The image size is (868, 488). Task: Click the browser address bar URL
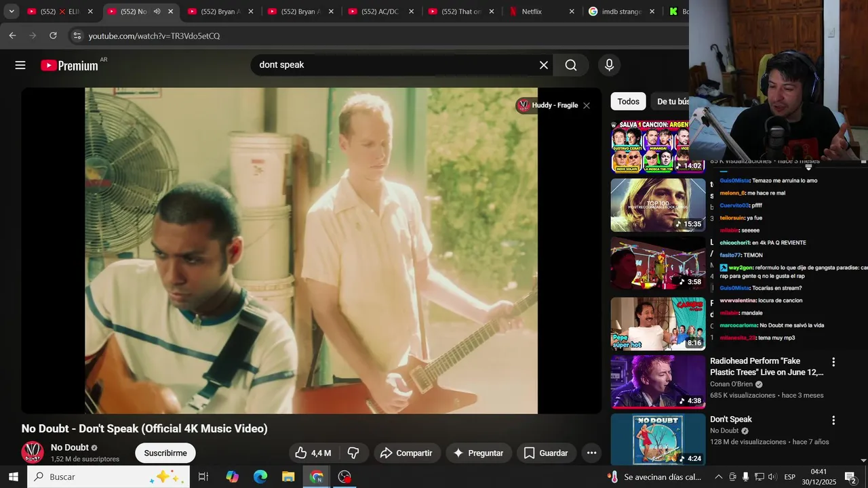(154, 36)
